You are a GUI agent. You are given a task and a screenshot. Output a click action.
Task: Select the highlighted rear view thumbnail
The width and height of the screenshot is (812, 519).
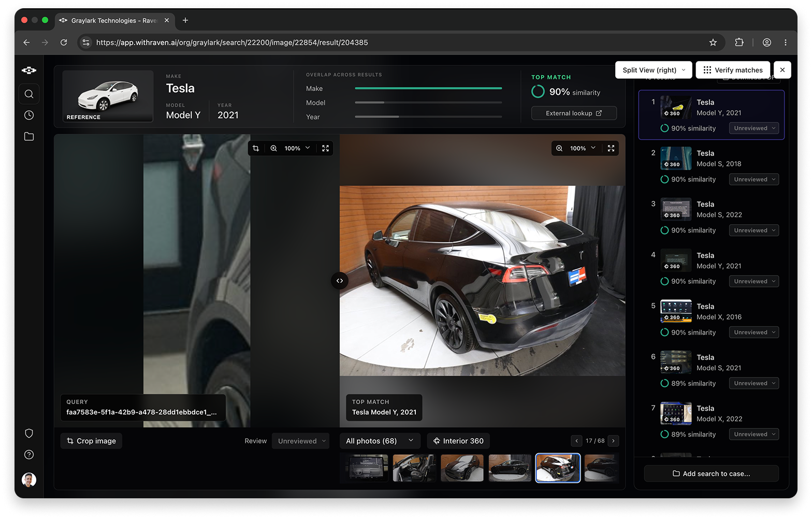(558, 468)
